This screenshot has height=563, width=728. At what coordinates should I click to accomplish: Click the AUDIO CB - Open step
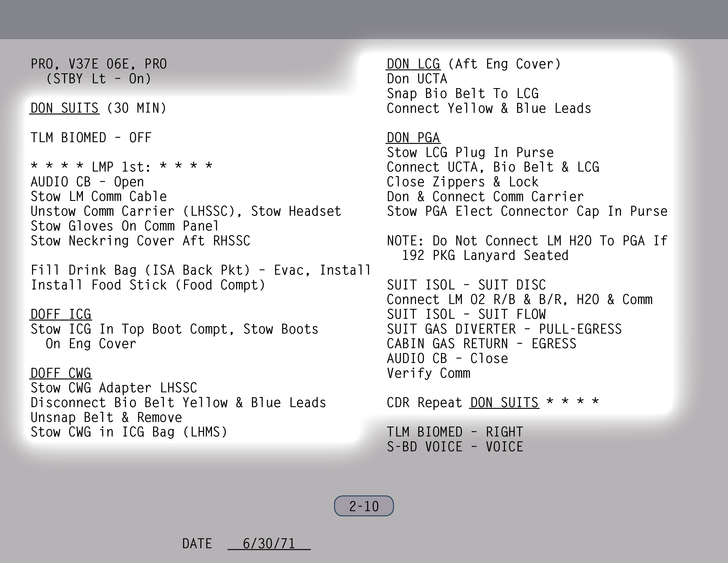coord(87,182)
